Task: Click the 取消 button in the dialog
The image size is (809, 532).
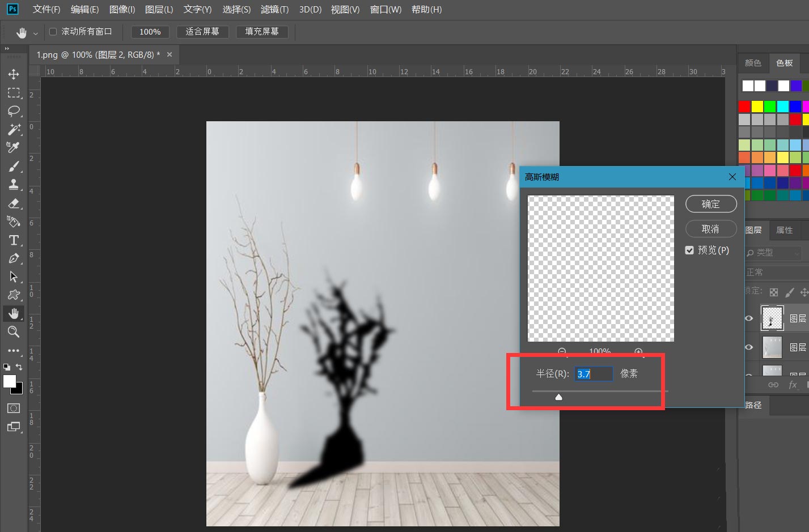Action: point(711,229)
